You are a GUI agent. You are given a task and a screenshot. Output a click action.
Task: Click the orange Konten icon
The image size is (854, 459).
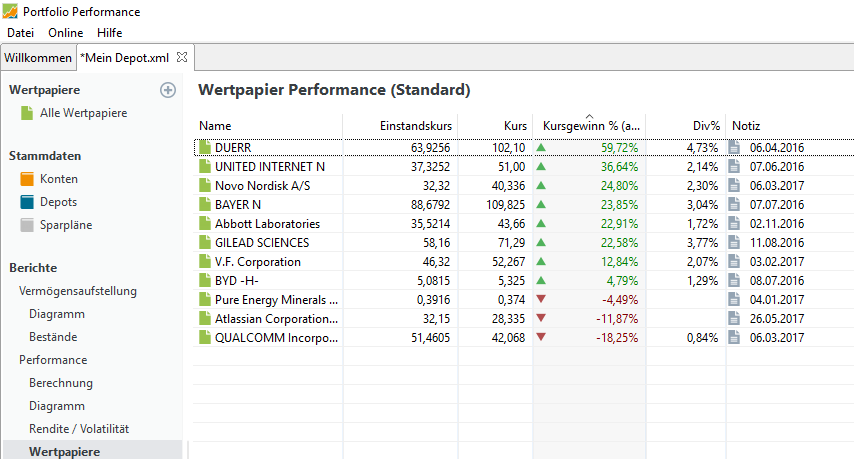(x=27, y=179)
